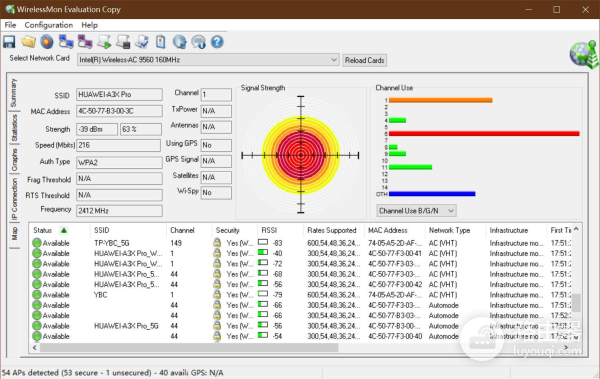Click the green channel 11 usage bar
The image size is (600, 379).
410,167
